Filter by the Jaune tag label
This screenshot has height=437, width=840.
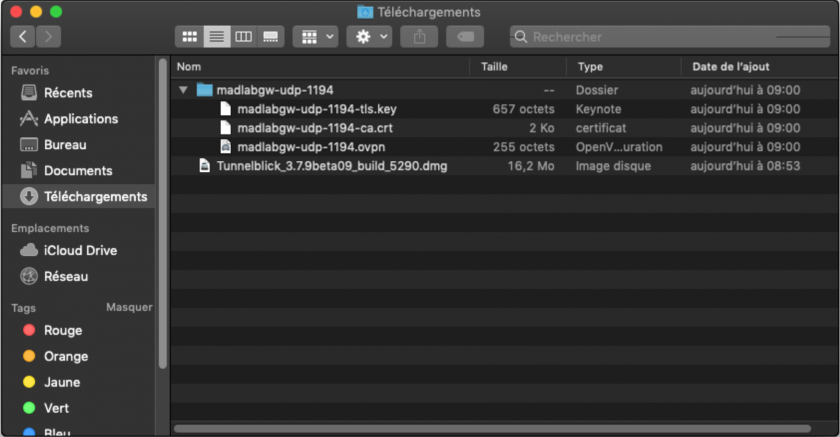[62, 382]
